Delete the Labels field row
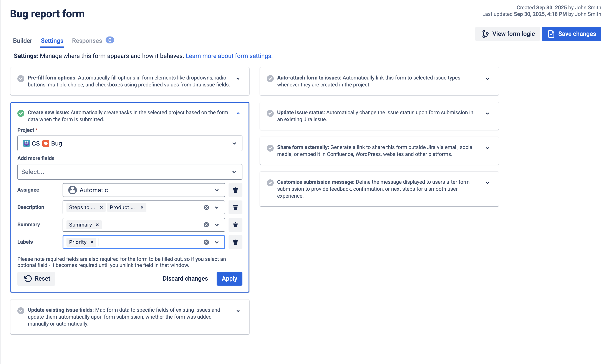Image resolution: width=610 pixels, height=364 pixels. (x=235, y=242)
